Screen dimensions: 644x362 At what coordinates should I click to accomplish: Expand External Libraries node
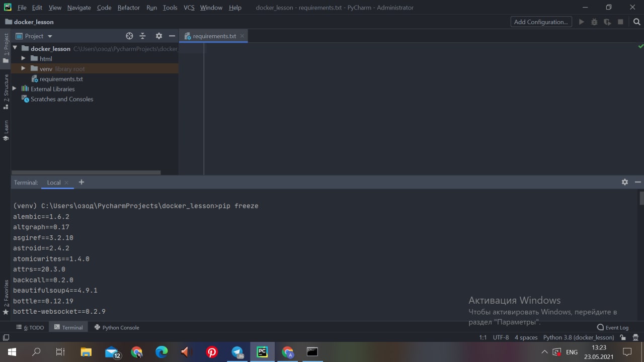point(15,88)
